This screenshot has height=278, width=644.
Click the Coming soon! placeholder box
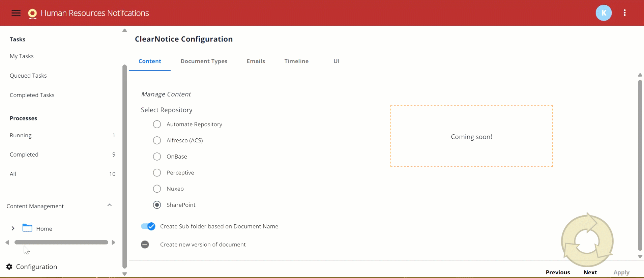pos(471,136)
